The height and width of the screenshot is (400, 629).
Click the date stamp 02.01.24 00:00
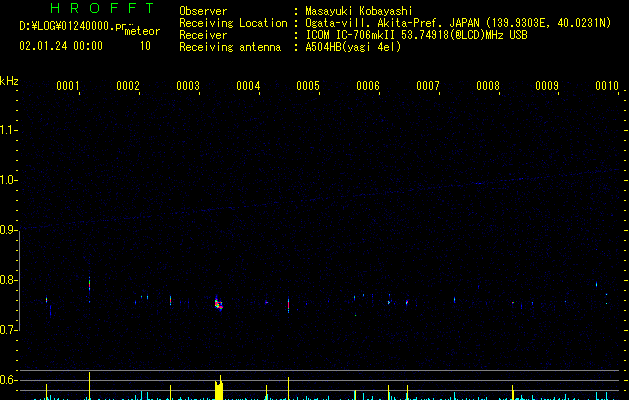click(x=61, y=46)
